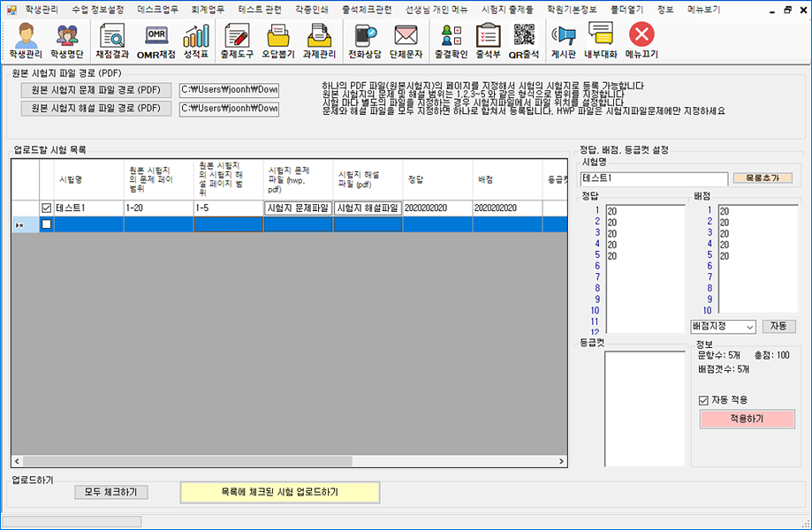812x530 pixels.
Task: Select the 1-5 explanation page range cell
Action: [x=229, y=208]
